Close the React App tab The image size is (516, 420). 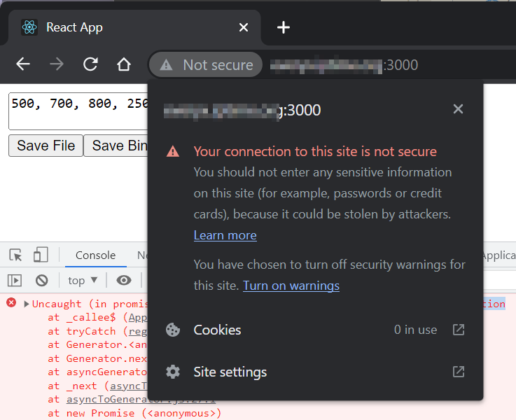(x=244, y=27)
